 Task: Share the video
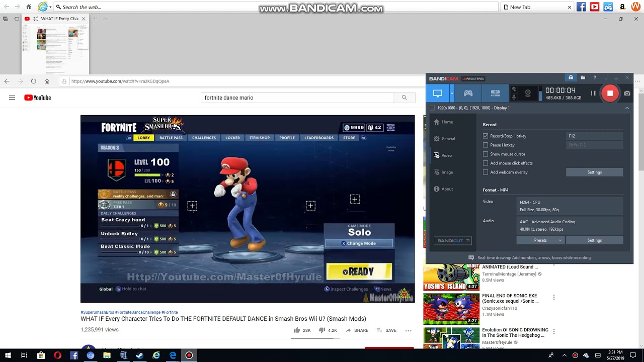(357, 330)
